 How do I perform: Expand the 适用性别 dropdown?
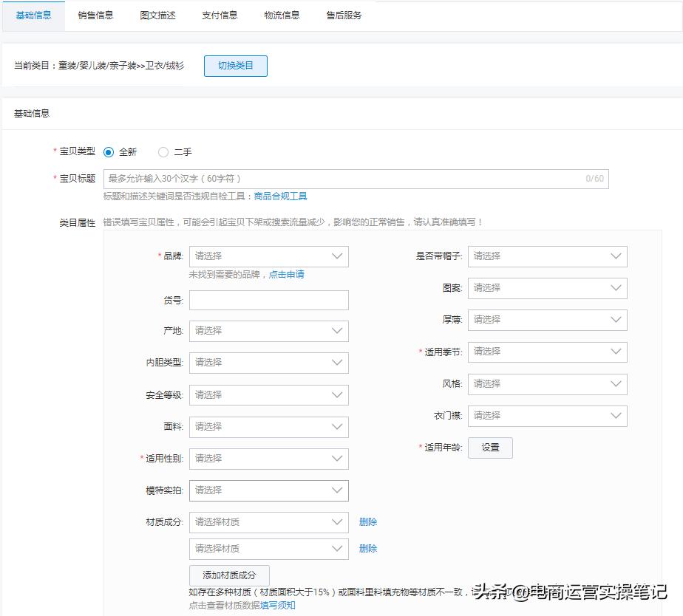pyautogui.click(x=268, y=459)
